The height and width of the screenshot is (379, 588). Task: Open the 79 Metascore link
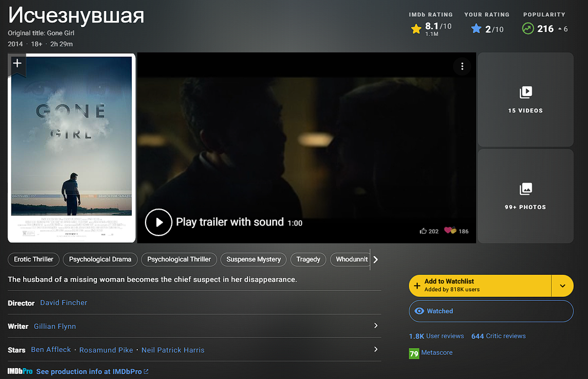(431, 353)
